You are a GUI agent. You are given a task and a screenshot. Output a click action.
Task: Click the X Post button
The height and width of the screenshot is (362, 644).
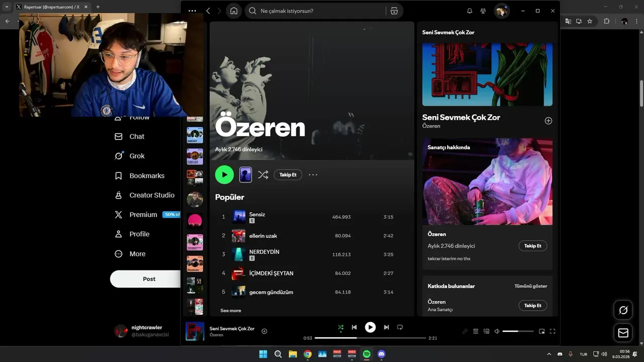(x=145, y=279)
